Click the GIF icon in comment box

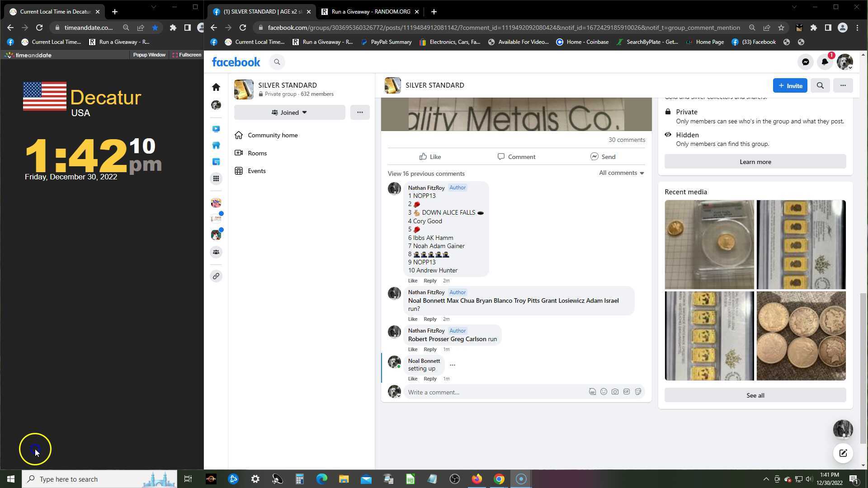pos(626,392)
